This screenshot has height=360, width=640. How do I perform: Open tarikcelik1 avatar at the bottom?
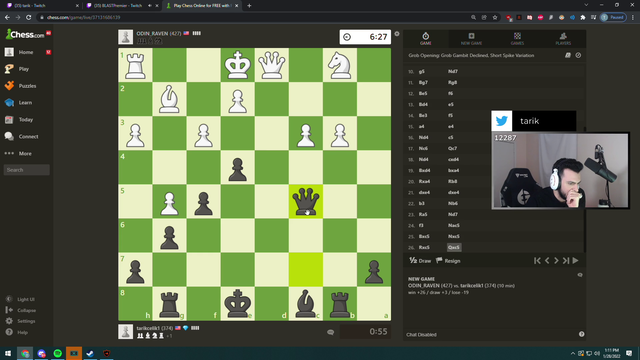[126, 331]
